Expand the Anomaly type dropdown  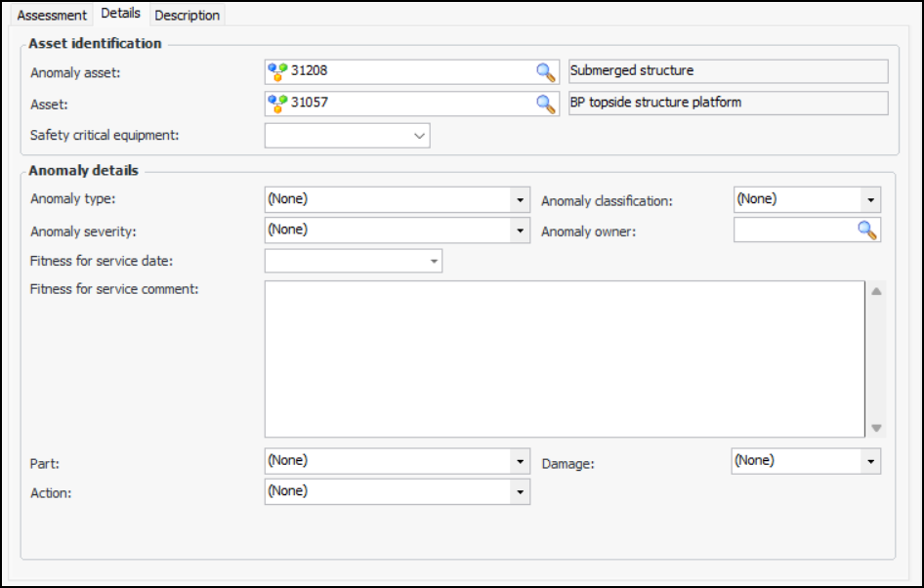521,199
